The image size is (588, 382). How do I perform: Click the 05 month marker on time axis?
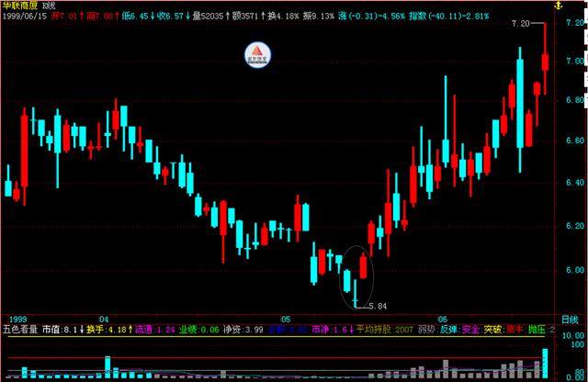[286, 320]
